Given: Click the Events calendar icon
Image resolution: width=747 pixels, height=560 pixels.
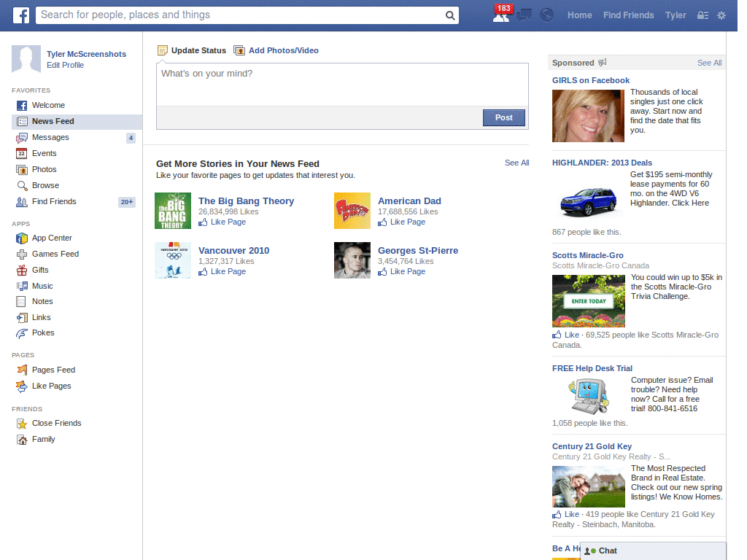Looking at the screenshot, I should click(21, 153).
